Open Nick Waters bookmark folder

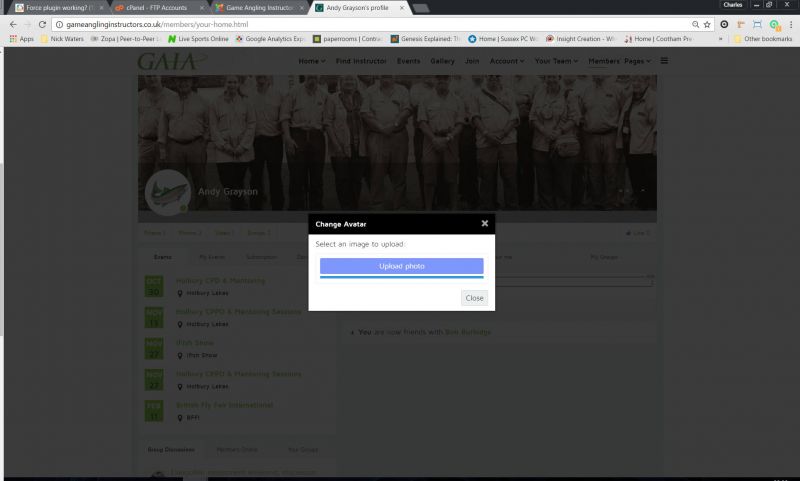[x=62, y=39]
